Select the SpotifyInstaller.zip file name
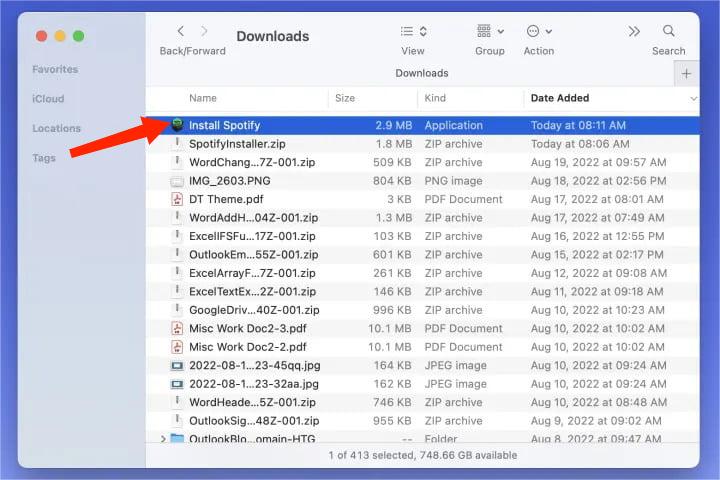Image resolution: width=720 pixels, height=480 pixels. point(237,144)
